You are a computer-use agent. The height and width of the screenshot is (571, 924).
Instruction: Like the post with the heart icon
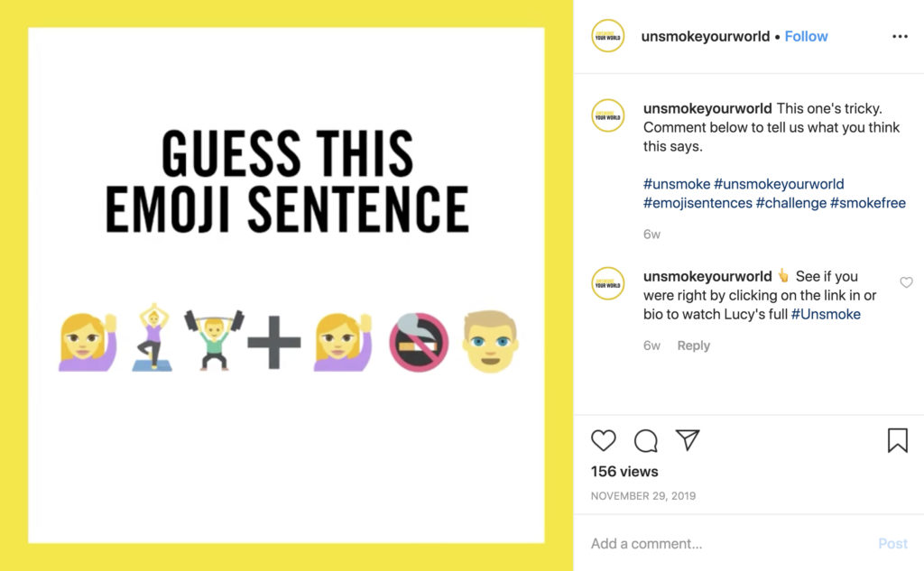coord(604,441)
